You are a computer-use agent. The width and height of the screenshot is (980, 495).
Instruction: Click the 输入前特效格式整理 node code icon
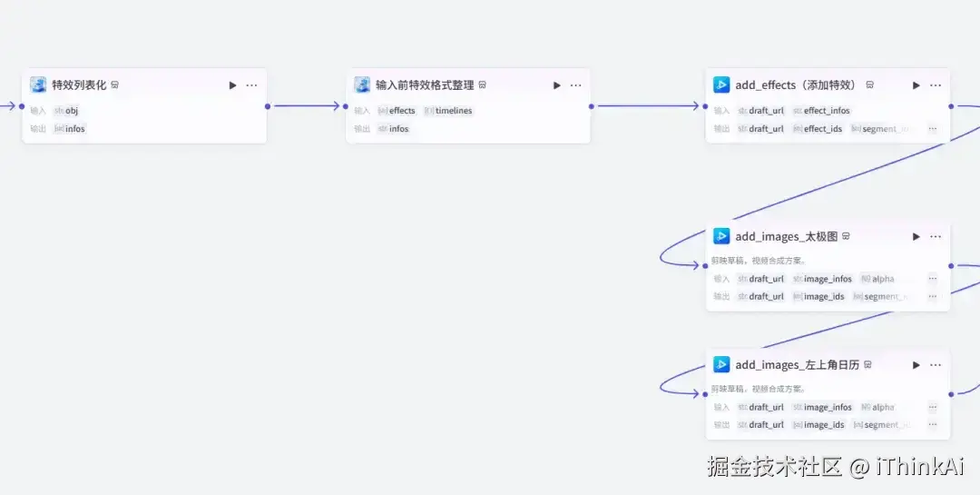[362, 84]
